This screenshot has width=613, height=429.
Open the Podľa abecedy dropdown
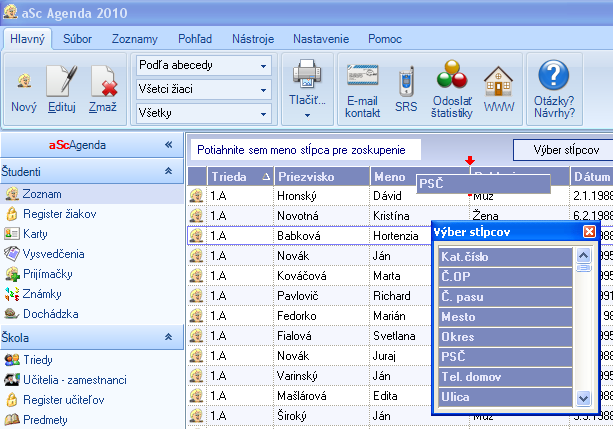204,65
